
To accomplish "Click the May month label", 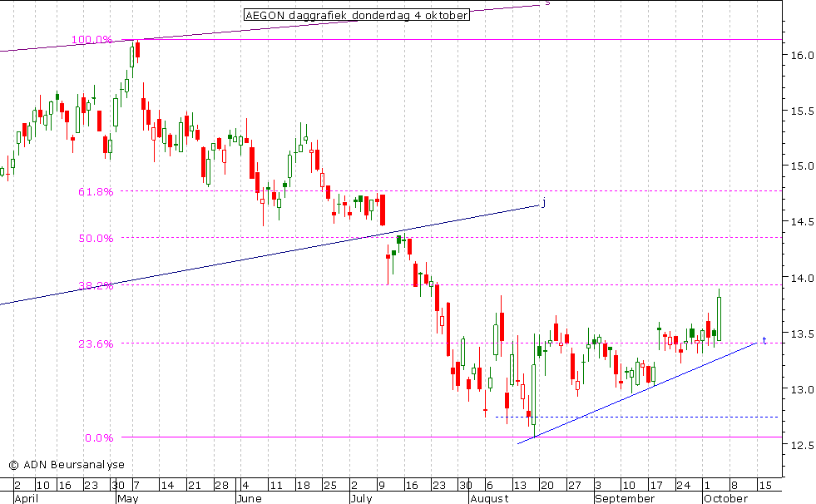I will coord(127,498).
